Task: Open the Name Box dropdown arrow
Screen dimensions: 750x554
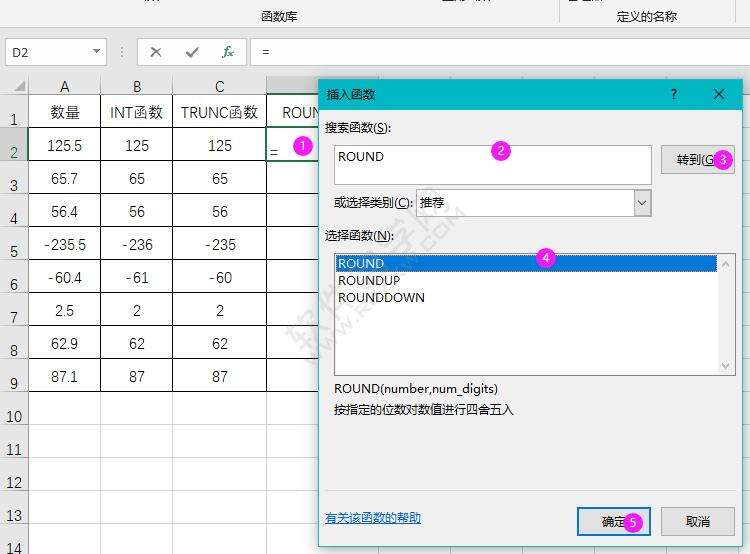Action: [x=97, y=52]
